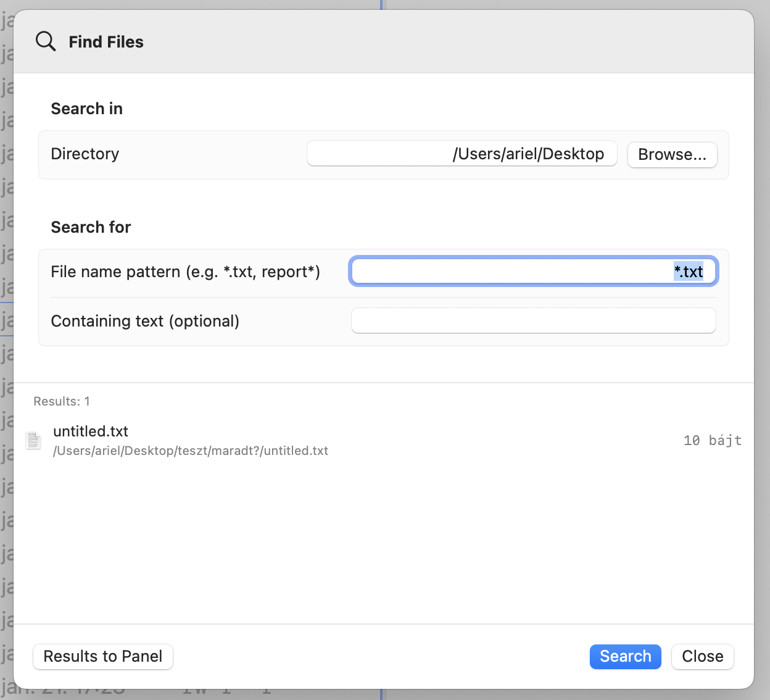Click the Results: 1 count label
The height and width of the screenshot is (700, 770).
(62, 402)
